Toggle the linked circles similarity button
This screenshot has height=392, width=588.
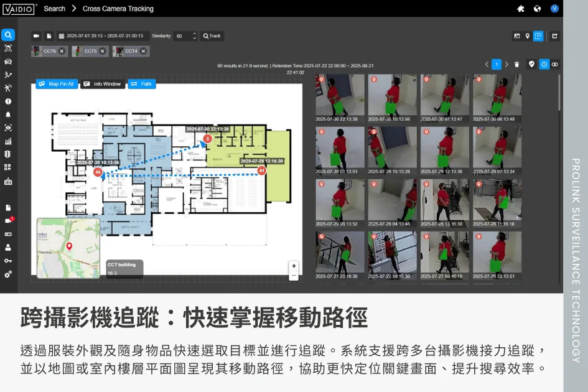pos(555,65)
